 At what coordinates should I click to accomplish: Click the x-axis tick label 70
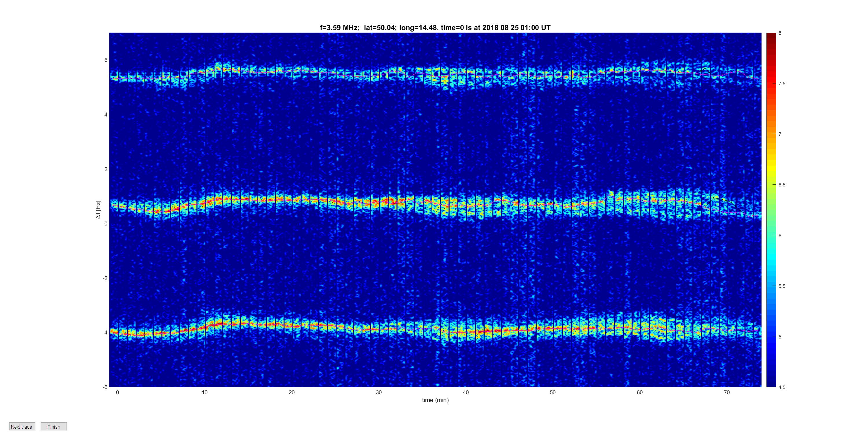727,392
